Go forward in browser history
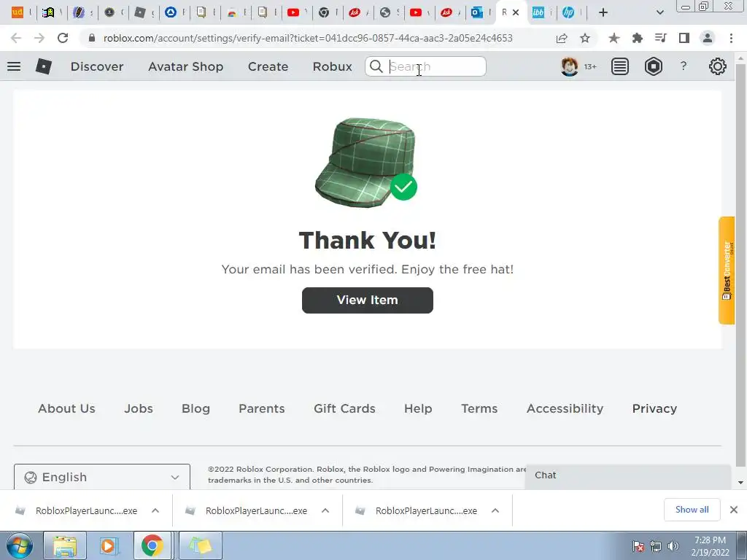The height and width of the screenshot is (560, 747). (39, 38)
